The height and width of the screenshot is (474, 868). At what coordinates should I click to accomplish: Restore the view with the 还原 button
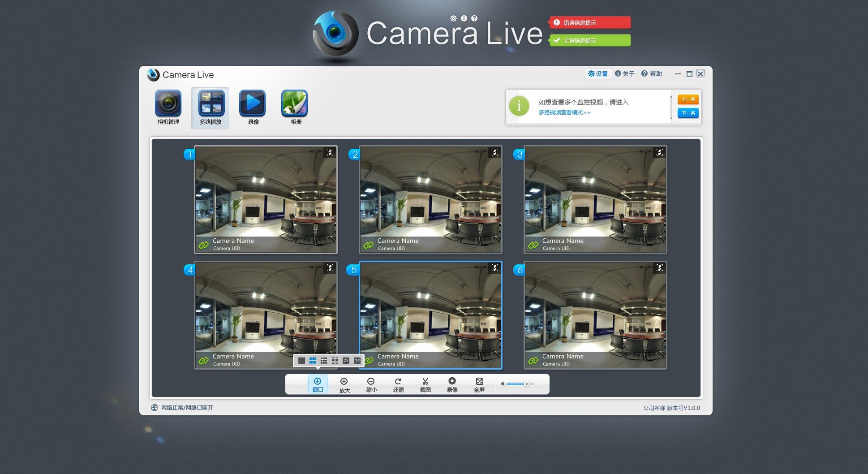click(x=398, y=385)
